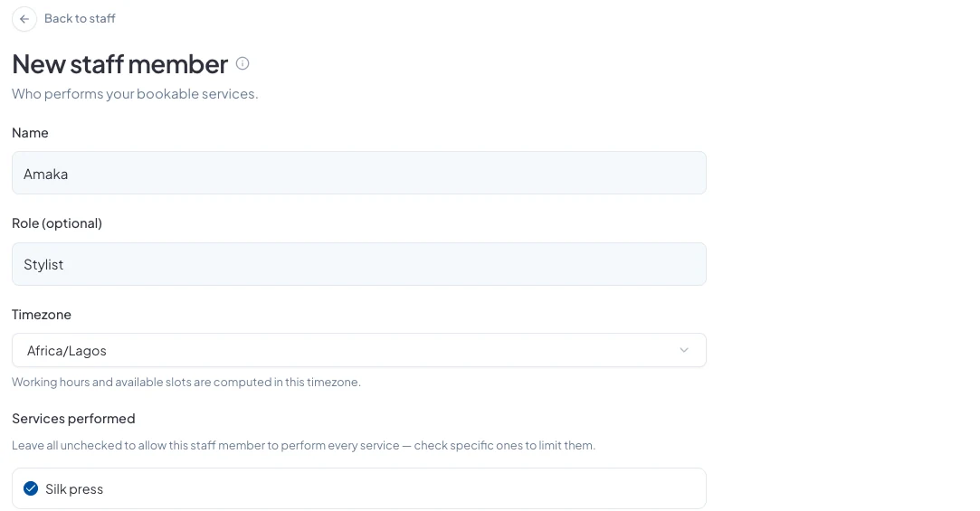Click the Timezone field label
Screen dimensions: 980x511
tap(42, 314)
